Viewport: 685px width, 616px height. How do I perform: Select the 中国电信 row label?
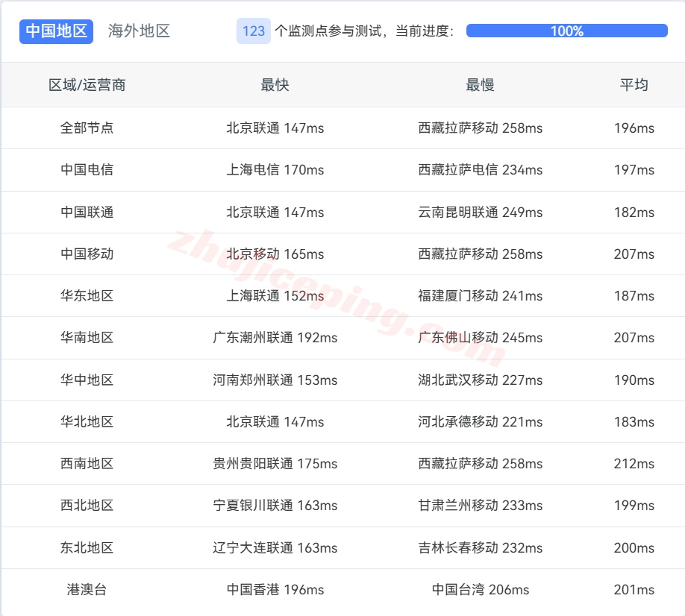(x=87, y=170)
